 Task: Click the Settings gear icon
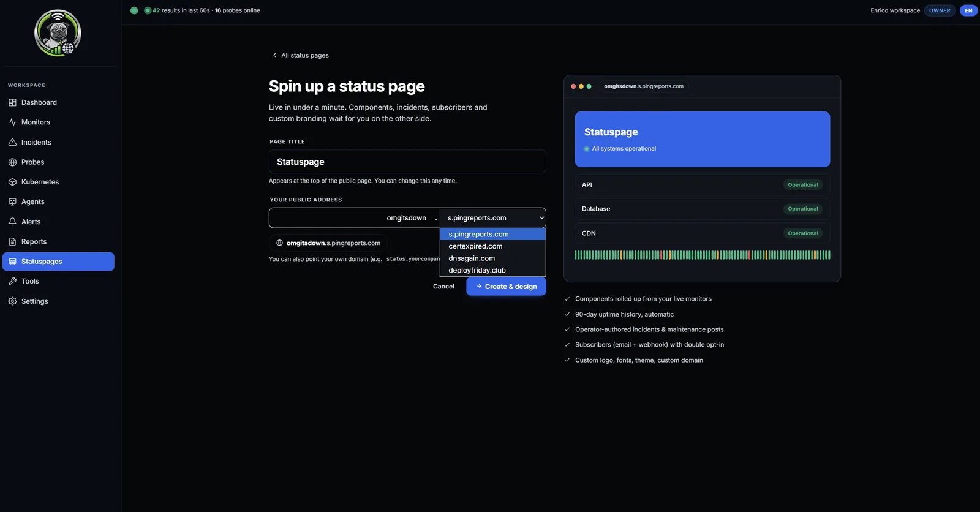click(12, 301)
